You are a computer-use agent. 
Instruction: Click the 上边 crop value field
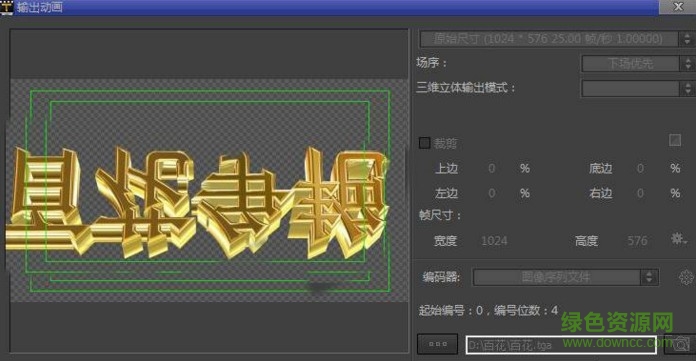pos(491,168)
